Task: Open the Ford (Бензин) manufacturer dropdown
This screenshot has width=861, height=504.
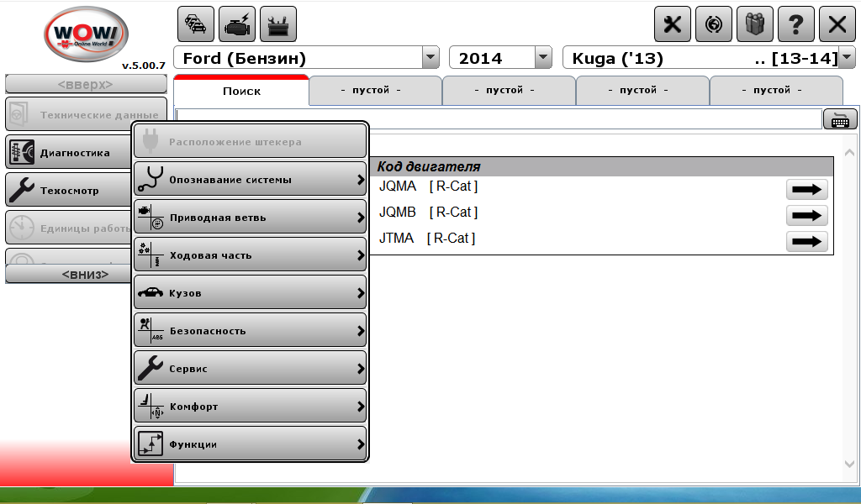Action: coord(430,58)
